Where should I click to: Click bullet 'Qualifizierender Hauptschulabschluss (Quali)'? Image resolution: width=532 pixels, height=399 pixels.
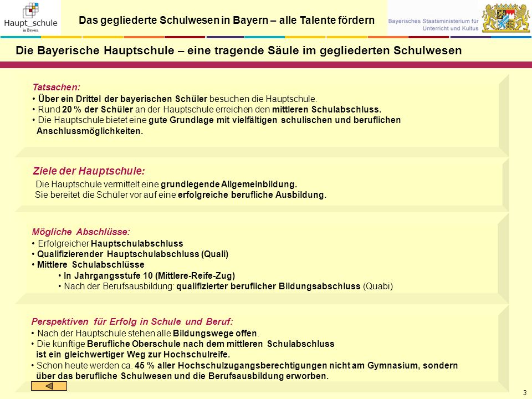[130, 254]
